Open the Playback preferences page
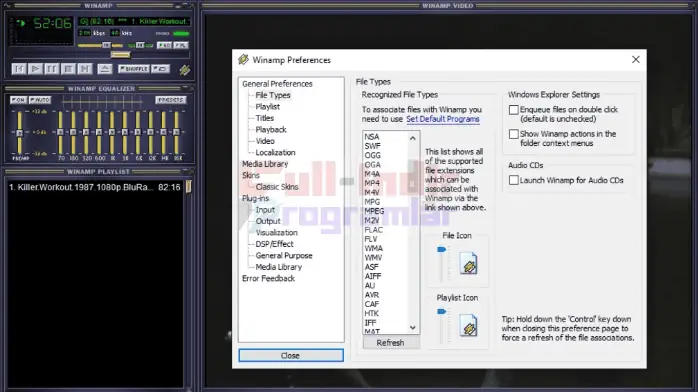Viewport: 698px width, 392px height. click(x=271, y=130)
